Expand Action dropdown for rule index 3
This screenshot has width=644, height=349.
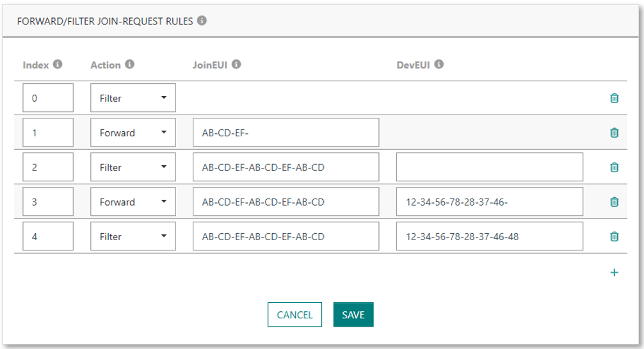pos(133,202)
